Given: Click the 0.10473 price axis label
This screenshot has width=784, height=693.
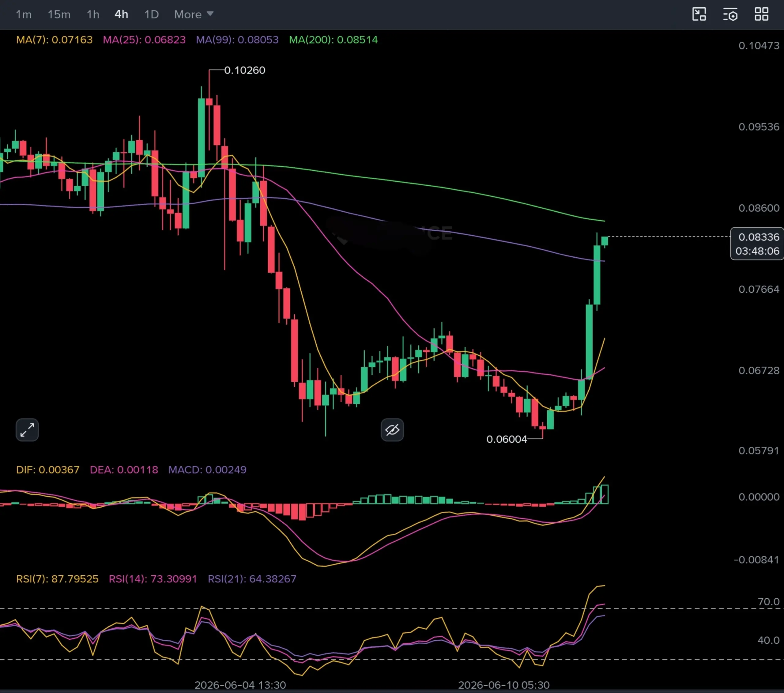Looking at the screenshot, I should tap(759, 46).
